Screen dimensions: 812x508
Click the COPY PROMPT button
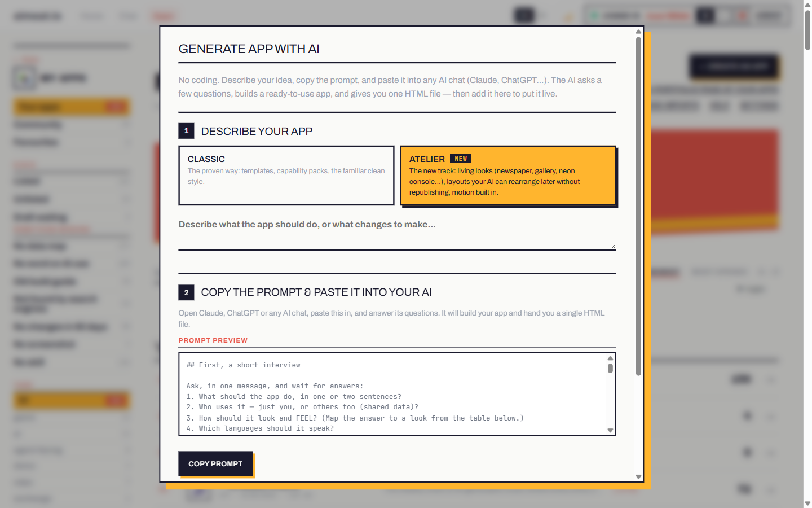click(215, 463)
